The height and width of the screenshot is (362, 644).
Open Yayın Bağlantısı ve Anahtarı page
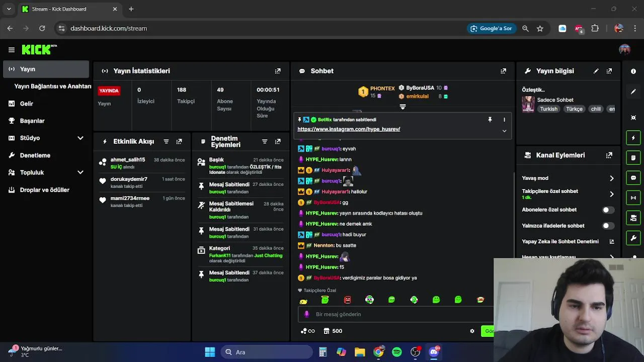point(52,86)
